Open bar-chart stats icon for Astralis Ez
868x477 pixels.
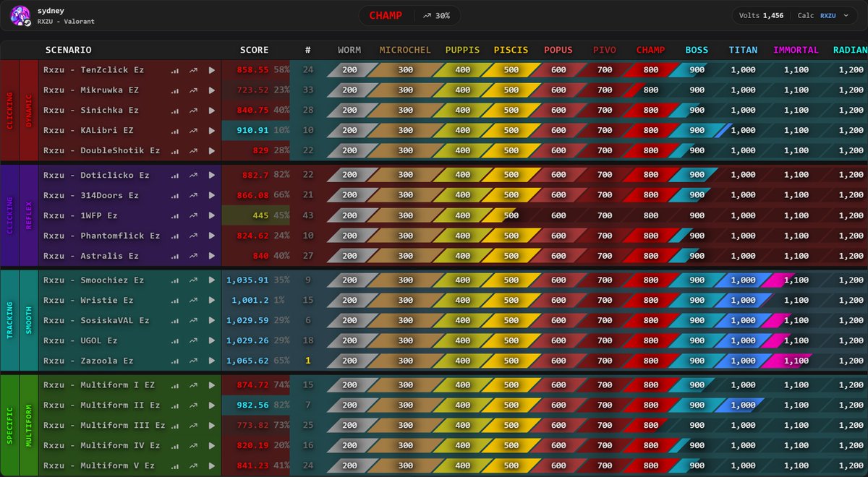(x=175, y=256)
